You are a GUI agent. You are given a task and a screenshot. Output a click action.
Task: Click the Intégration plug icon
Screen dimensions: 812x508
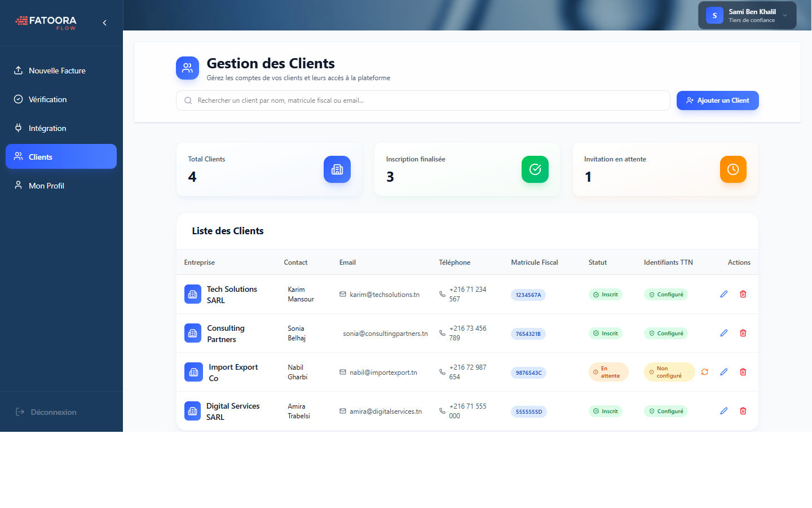(x=18, y=128)
